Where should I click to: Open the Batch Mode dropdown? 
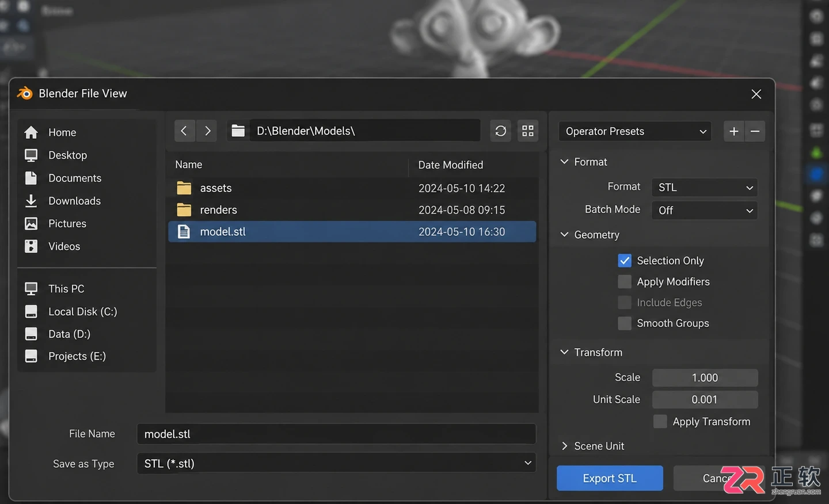705,211
